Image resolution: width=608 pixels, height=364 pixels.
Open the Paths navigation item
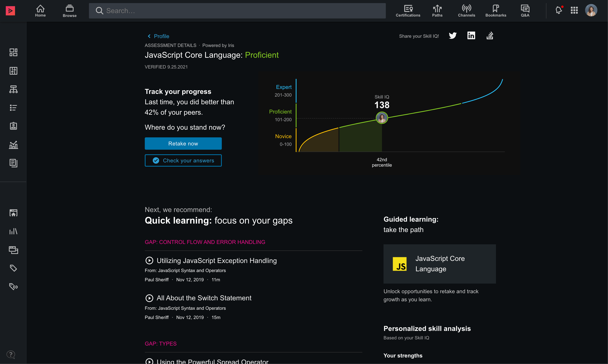tap(437, 11)
